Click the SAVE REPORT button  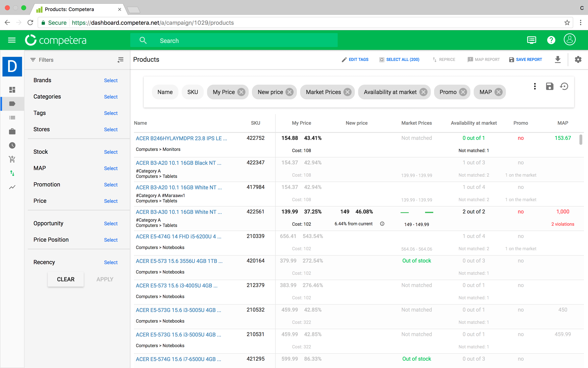pos(525,60)
